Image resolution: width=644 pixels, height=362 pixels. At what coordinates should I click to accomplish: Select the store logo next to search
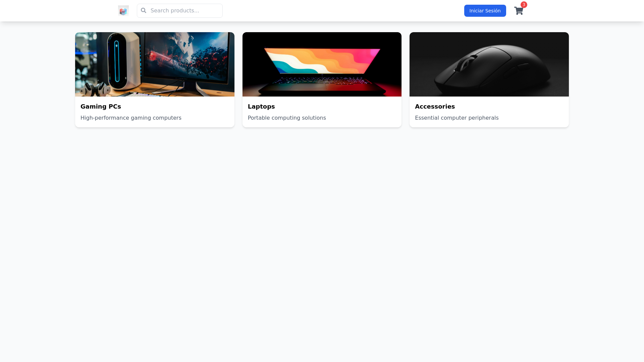click(123, 10)
